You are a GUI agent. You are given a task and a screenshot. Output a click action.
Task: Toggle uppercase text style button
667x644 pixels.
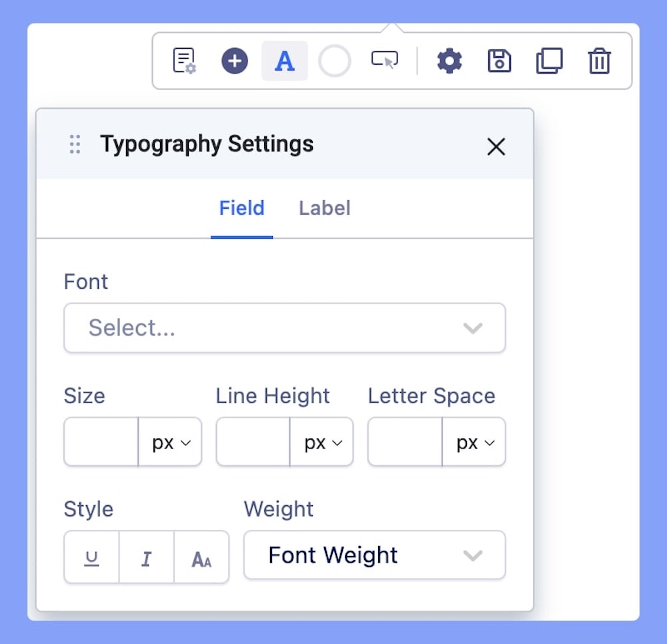[x=201, y=558]
